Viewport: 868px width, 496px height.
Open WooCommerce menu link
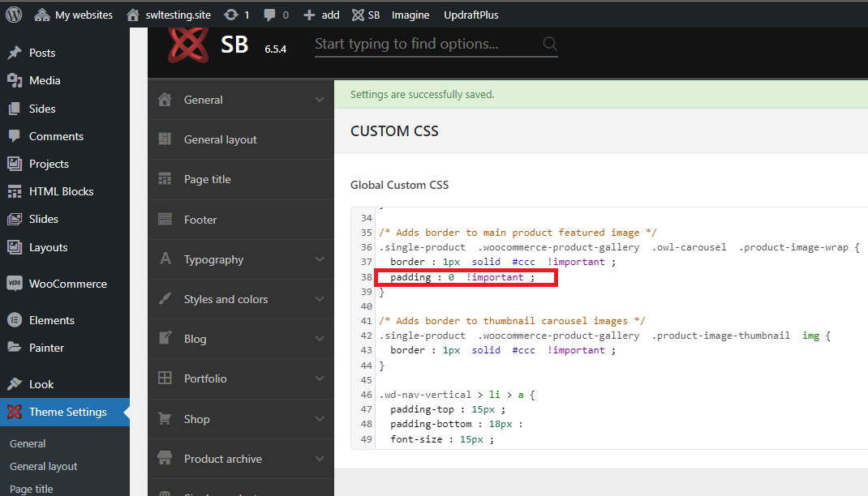coord(67,284)
